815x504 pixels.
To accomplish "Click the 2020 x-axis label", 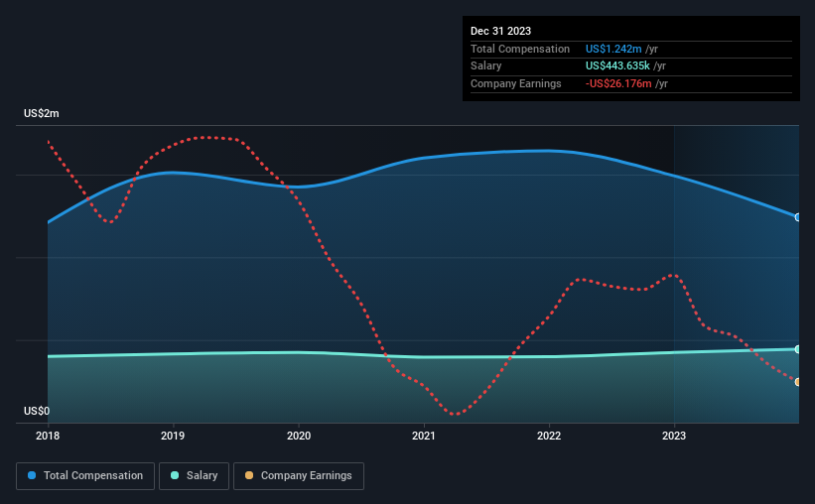I will point(299,436).
